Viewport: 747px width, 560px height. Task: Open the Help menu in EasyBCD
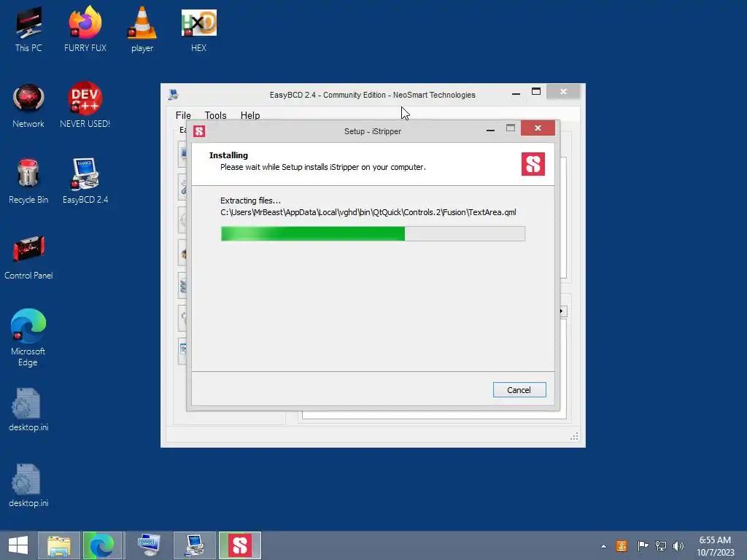tap(250, 115)
